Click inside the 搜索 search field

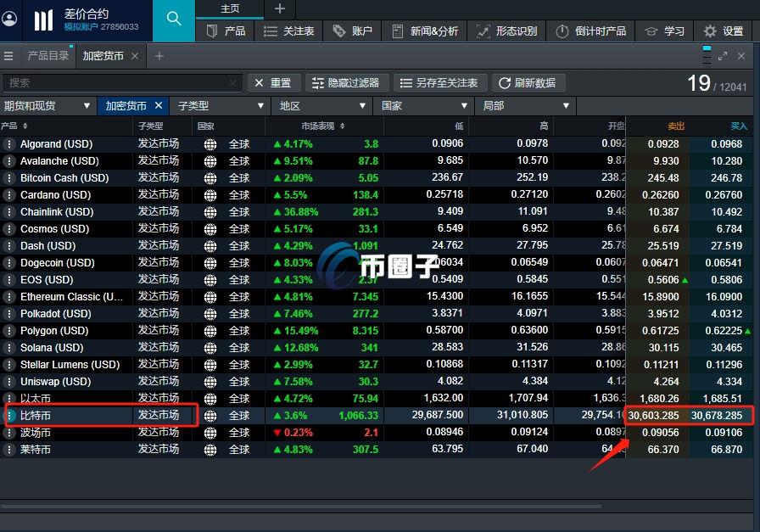pyautogui.click(x=119, y=82)
